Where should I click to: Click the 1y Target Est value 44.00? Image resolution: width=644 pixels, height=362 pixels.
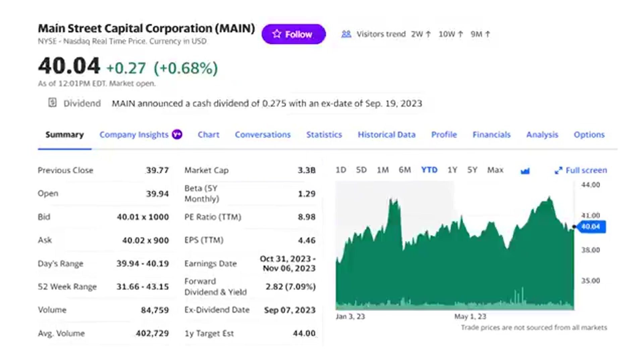[304, 333]
